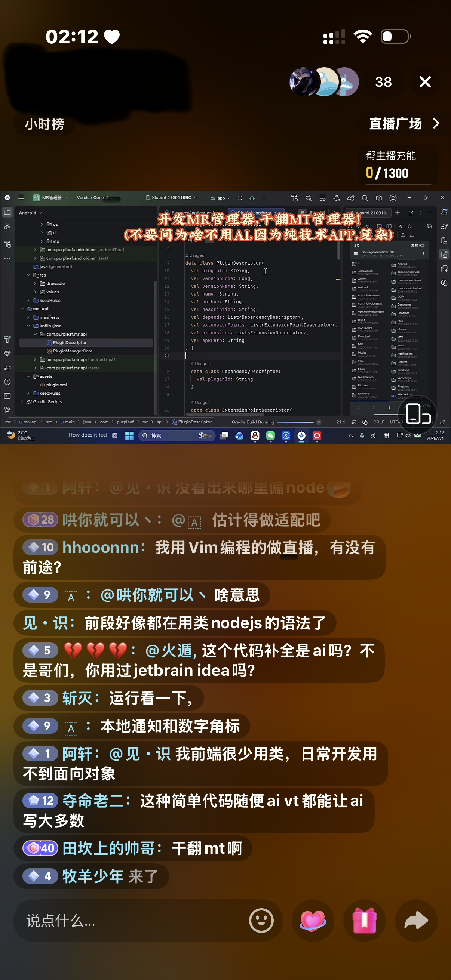Open the Notifications bell in right sidebar
The height and width of the screenshot is (980, 451).
click(x=444, y=212)
